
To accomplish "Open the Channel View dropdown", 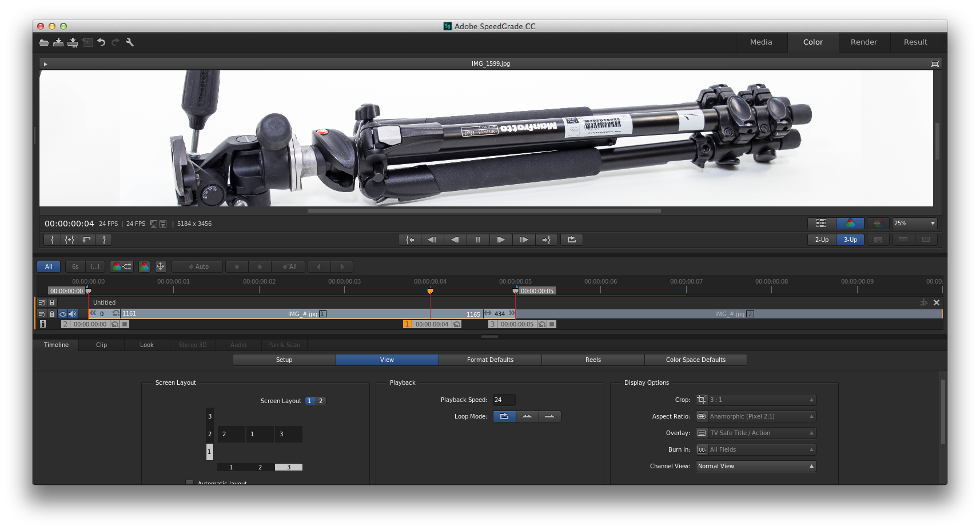I will point(756,466).
